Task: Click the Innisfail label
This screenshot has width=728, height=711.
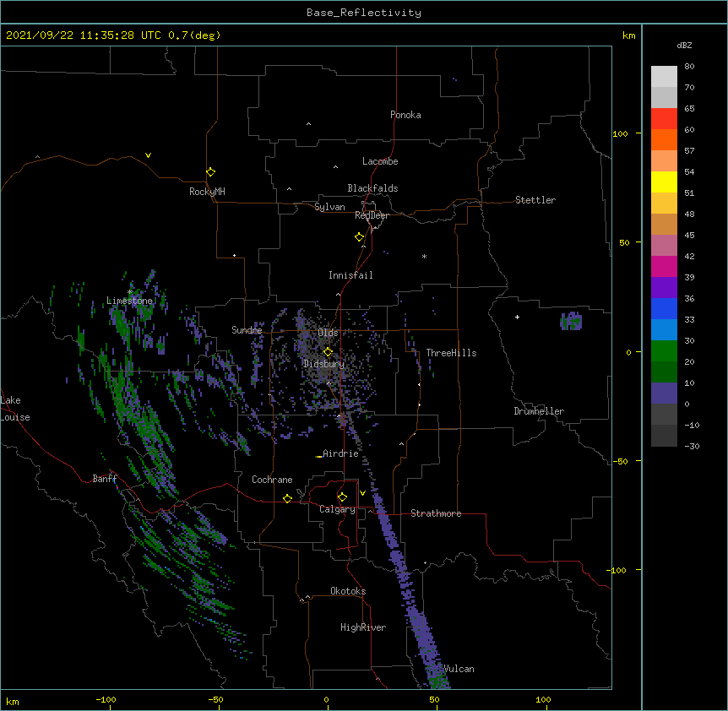Action: [x=350, y=275]
